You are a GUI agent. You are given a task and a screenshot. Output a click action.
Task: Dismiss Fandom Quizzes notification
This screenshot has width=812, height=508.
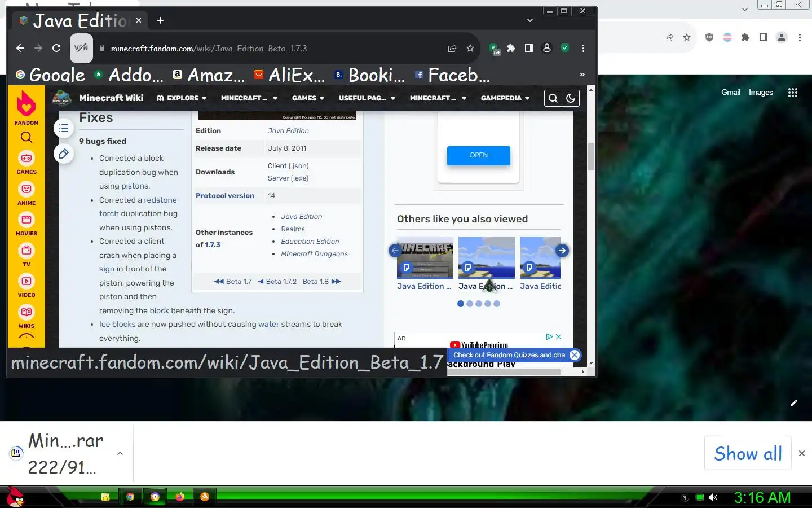pos(574,355)
